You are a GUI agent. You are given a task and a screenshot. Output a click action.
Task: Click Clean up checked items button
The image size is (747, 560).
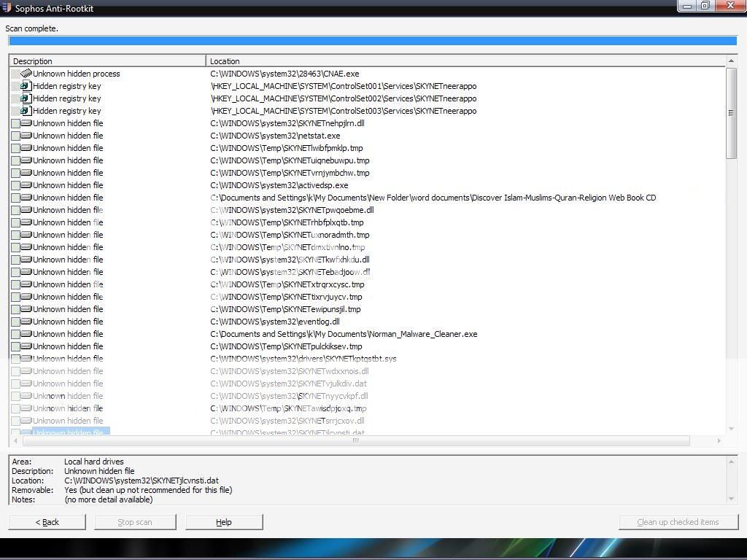click(678, 522)
